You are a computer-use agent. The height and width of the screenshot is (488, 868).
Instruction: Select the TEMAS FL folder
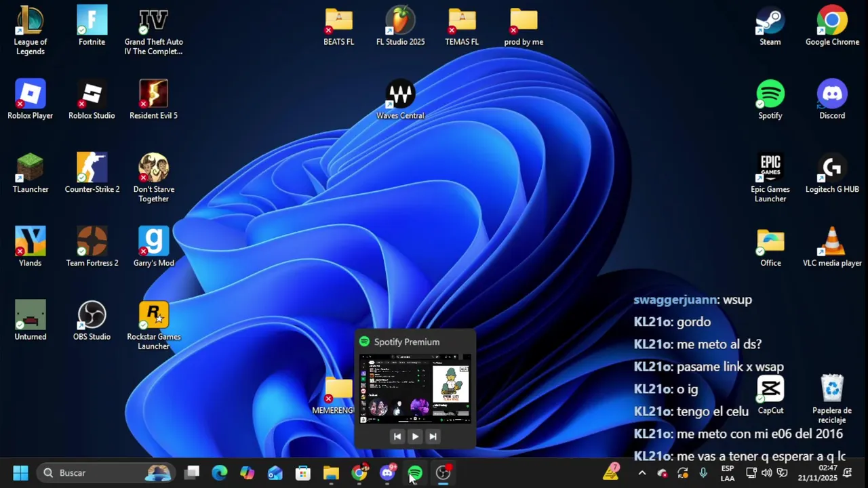tap(462, 26)
